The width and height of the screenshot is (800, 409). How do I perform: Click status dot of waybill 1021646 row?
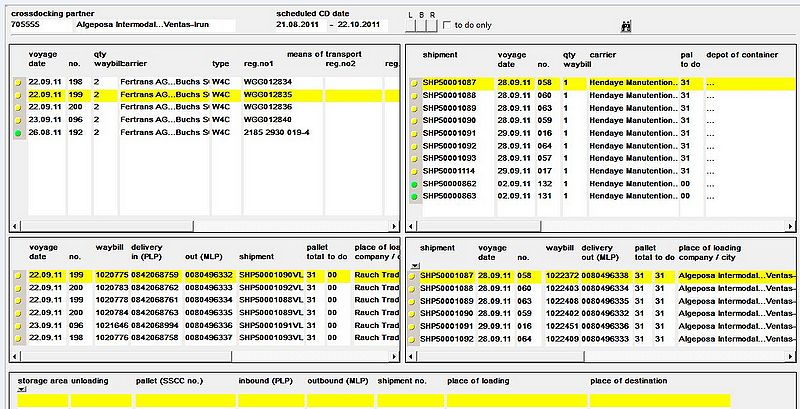(18, 326)
